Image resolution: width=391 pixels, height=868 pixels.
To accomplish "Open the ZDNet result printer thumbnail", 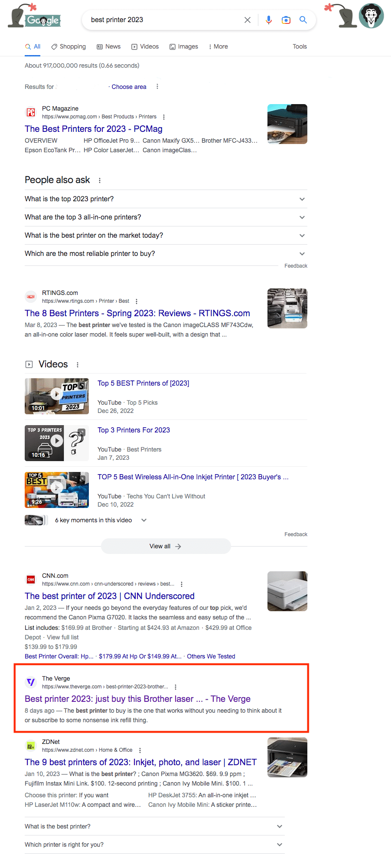I will point(287,757).
